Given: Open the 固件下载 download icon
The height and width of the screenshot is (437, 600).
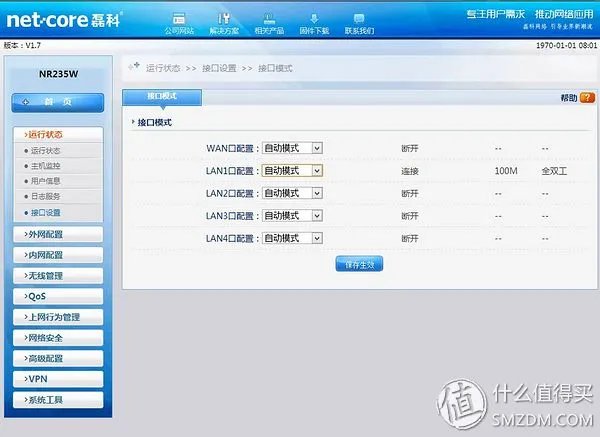Looking at the screenshot, I should point(314,23).
